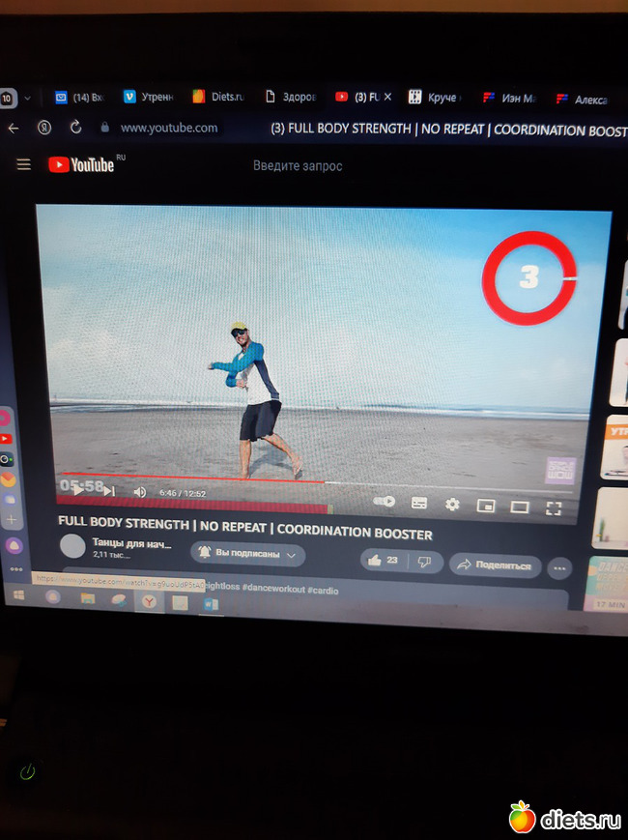628x840 pixels.
Task: Go to the YouTube home logo
Action: [82, 165]
